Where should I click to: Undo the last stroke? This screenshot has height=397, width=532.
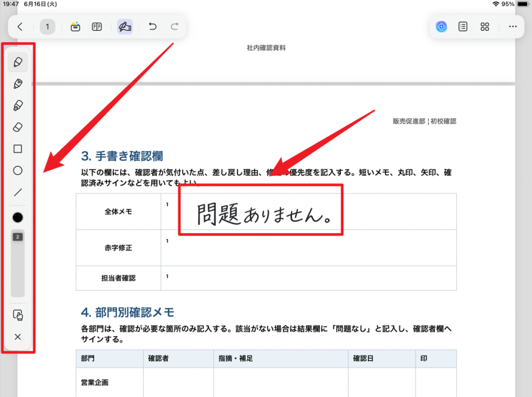[x=153, y=26]
